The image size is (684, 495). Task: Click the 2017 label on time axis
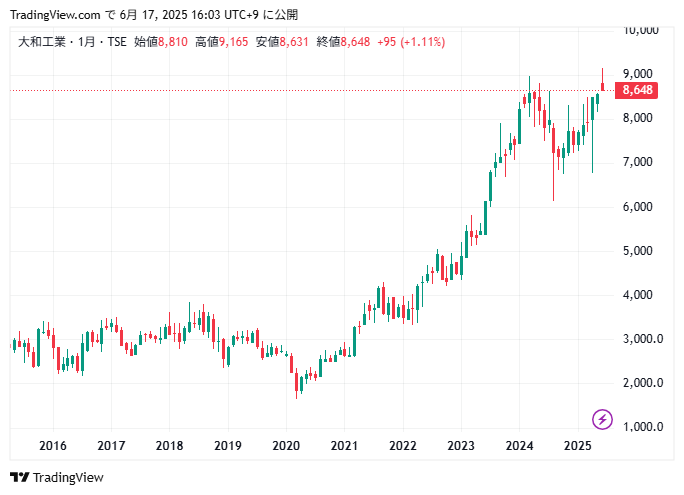[x=111, y=446]
